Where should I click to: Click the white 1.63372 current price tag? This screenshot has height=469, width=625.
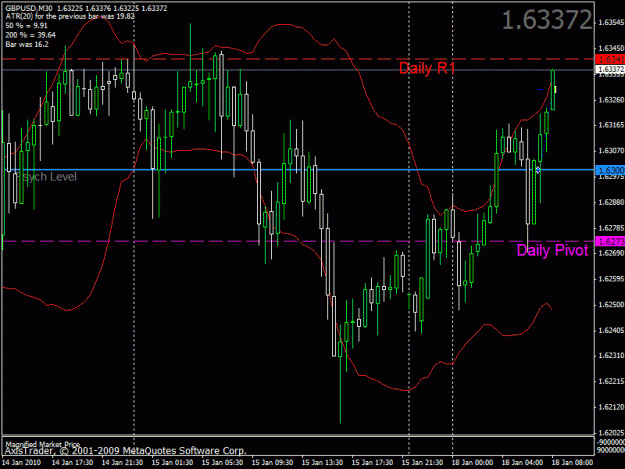point(610,70)
